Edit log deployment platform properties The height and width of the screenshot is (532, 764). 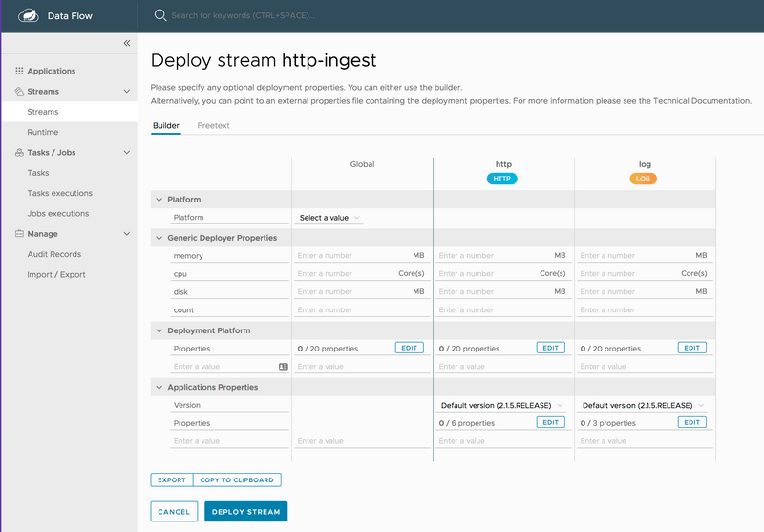point(691,348)
